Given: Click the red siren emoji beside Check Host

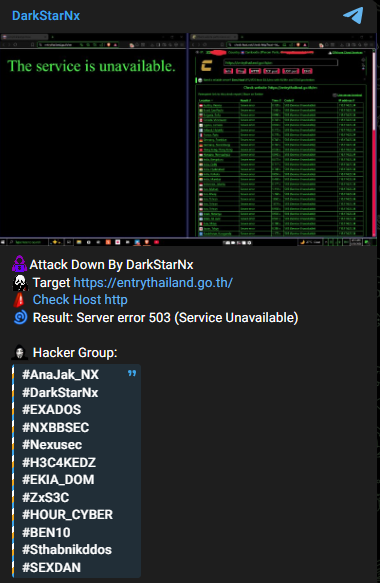Looking at the screenshot, I should click(x=19, y=300).
